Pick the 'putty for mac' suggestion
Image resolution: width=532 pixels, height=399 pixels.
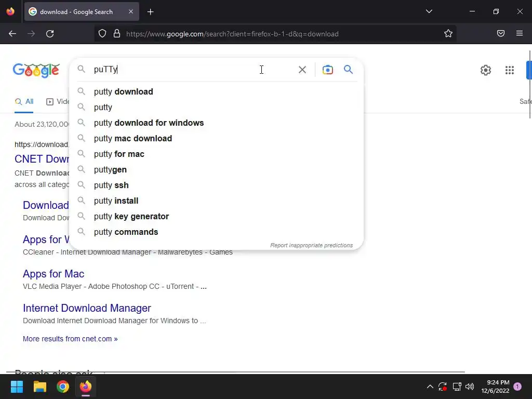tap(217, 154)
